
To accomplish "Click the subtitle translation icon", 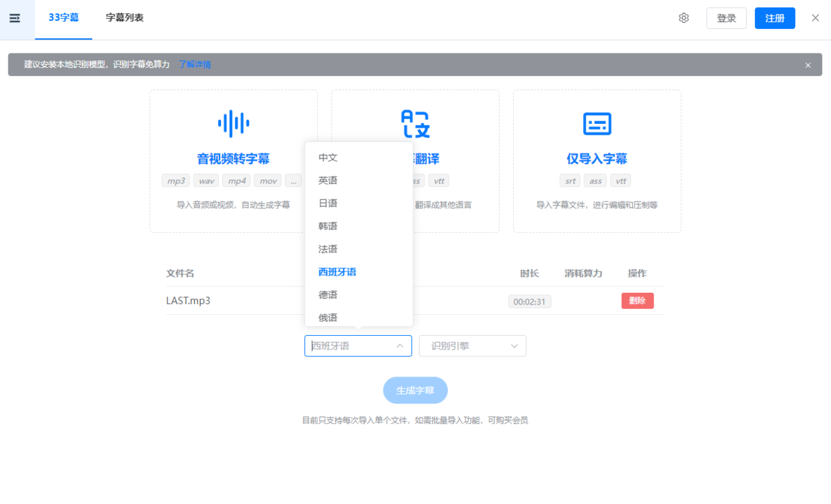I will (x=415, y=124).
